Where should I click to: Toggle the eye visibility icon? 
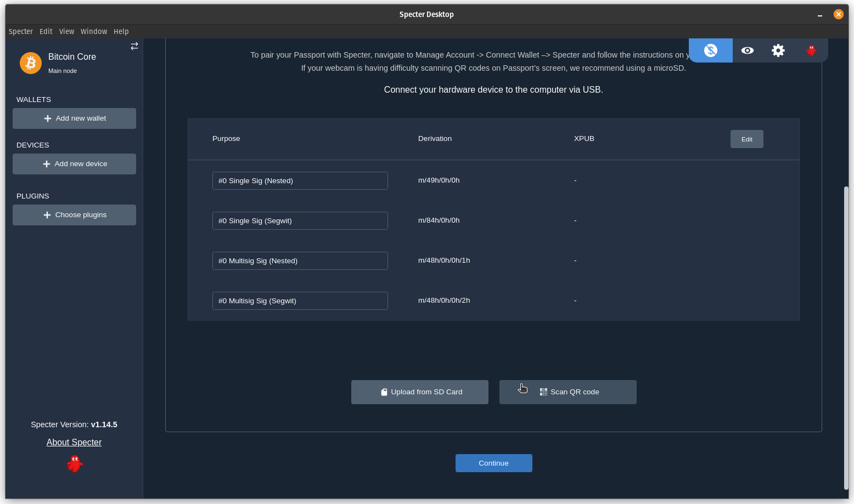click(747, 50)
